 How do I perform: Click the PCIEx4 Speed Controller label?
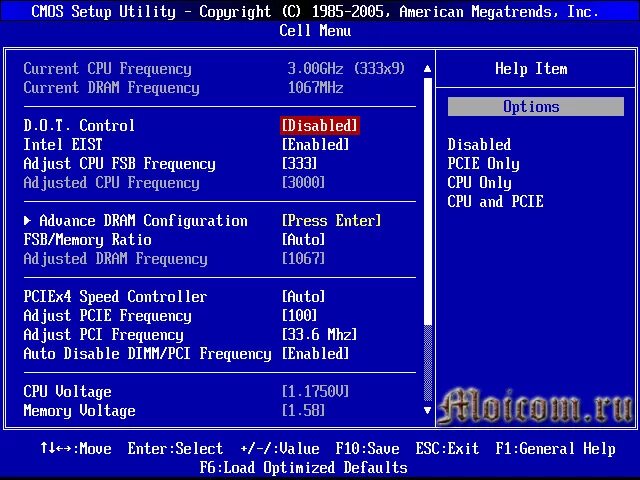(x=115, y=297)
